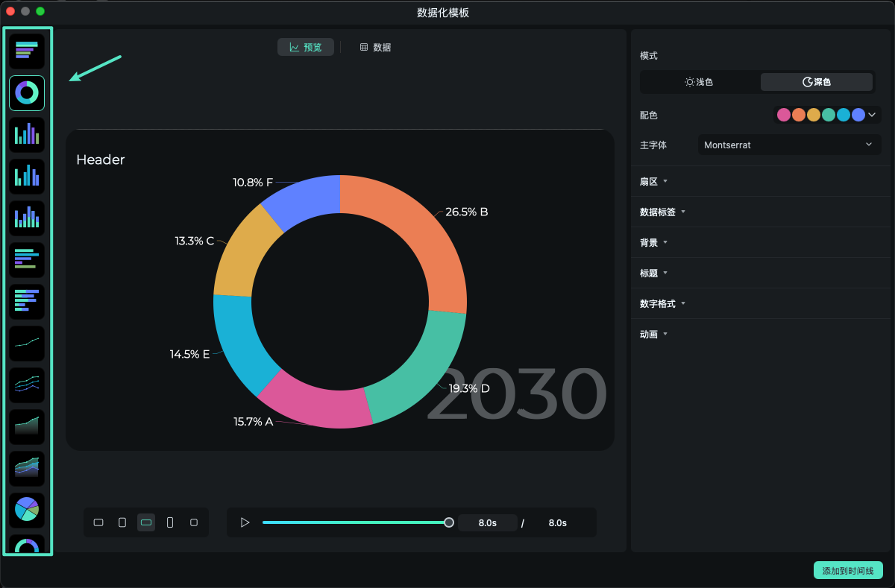
Task: Click the 预览 tab
Action: [x=305, y=46]
